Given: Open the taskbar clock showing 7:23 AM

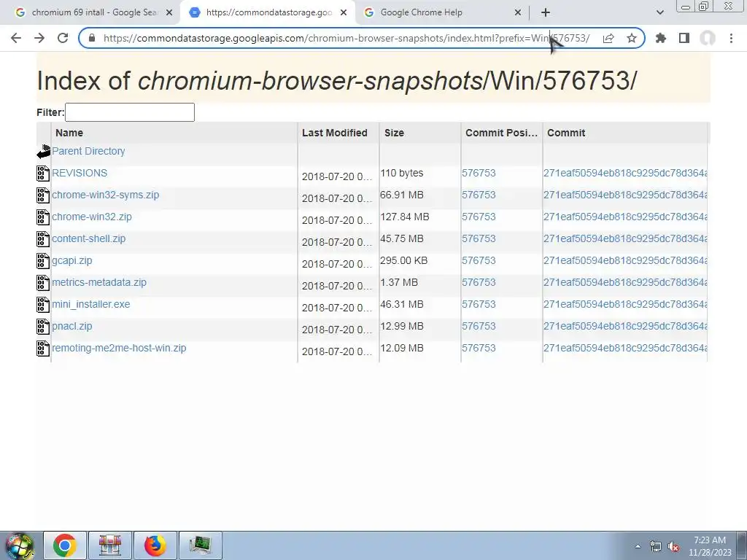Looking at the screenshot, I should coord(710,546).
